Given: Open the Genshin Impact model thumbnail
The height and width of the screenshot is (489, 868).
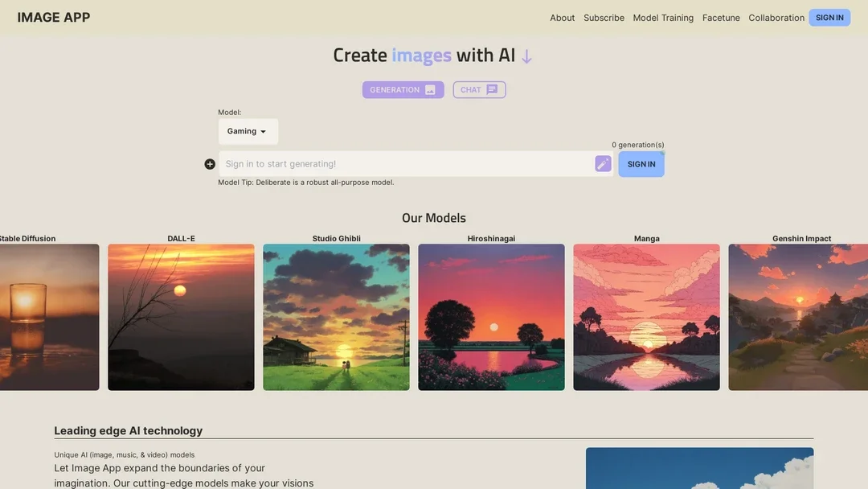Looking at the screenshot, I should tap(797, 317).
